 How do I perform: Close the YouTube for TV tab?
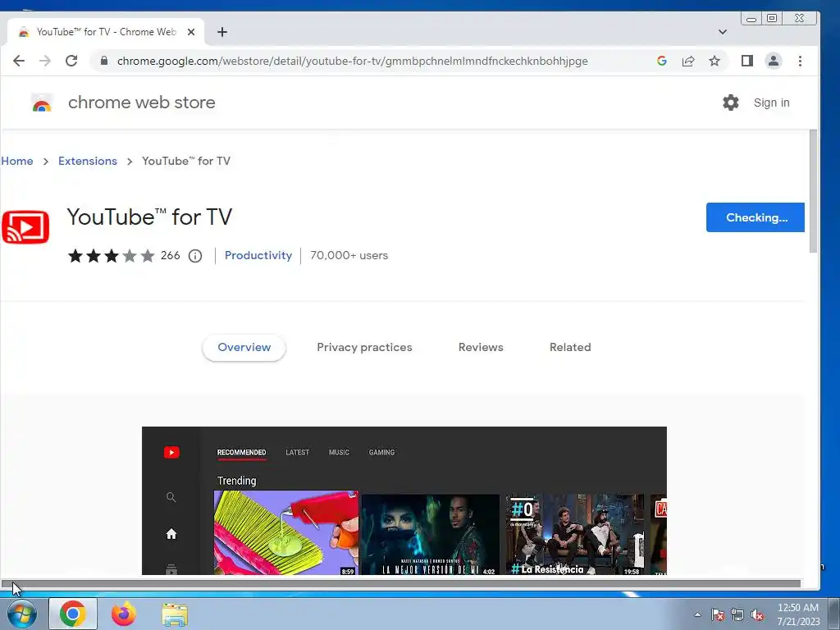190,32
